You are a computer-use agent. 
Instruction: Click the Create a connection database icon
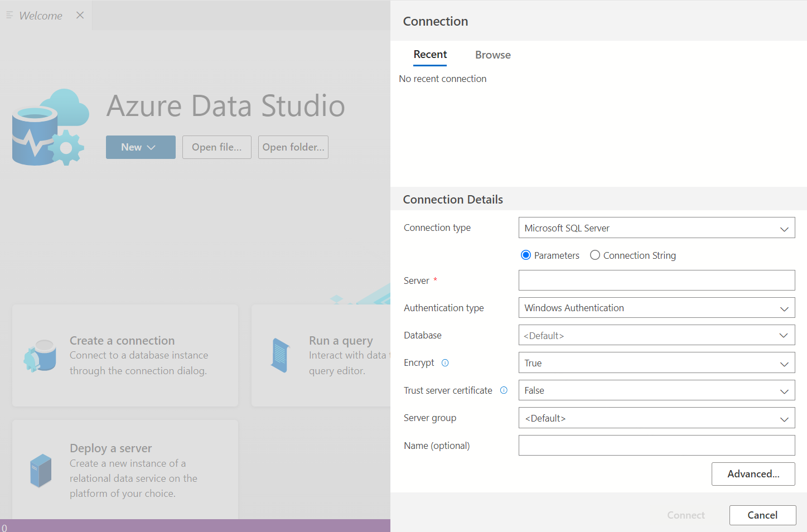40,355
